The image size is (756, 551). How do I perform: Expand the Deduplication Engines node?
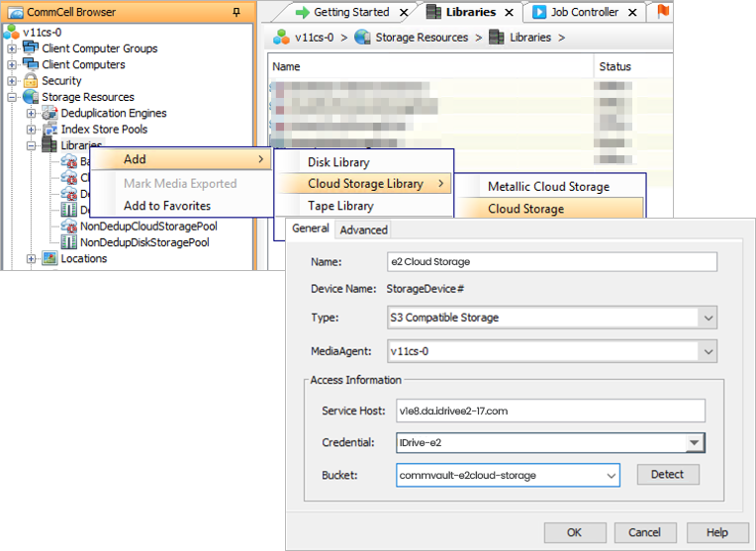31,114
